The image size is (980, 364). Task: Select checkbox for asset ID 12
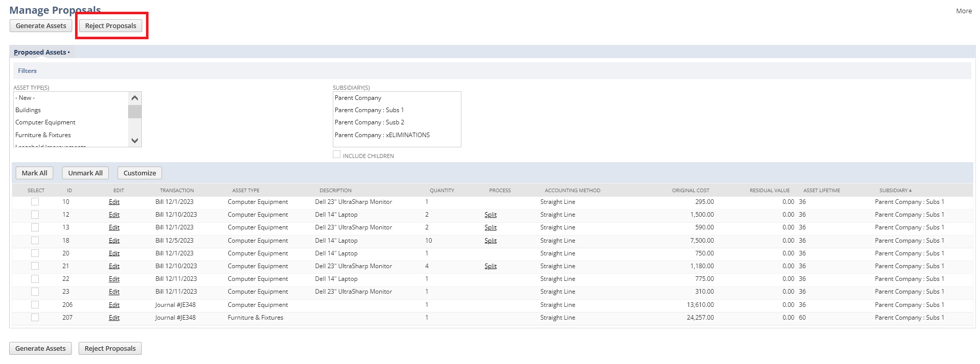(35, 215)
